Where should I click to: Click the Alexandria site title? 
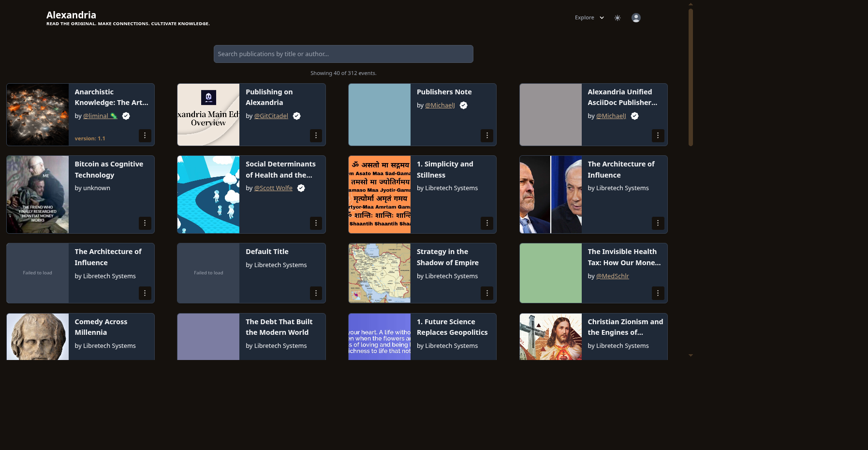coord(71,15)
